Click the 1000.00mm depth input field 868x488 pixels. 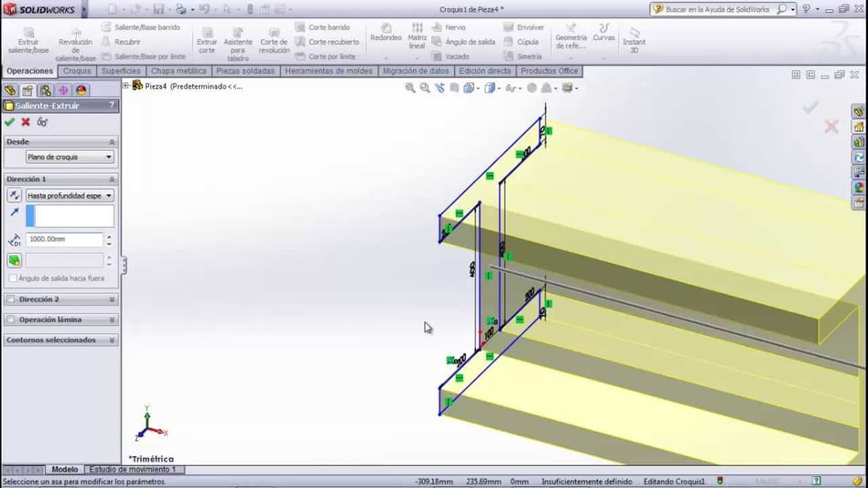click(64, 239)
